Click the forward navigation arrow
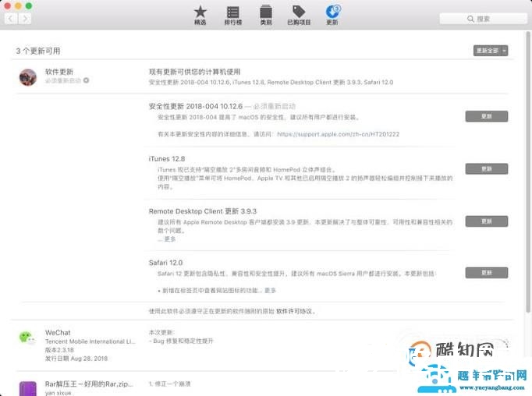The width and height of the screenshot is (532, 396). click(24, 18)
